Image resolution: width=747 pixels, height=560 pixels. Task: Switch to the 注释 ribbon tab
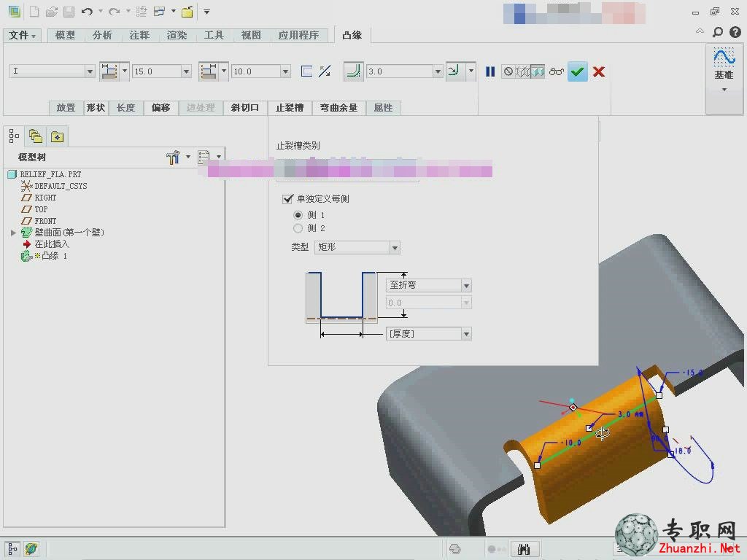[139, 35]
